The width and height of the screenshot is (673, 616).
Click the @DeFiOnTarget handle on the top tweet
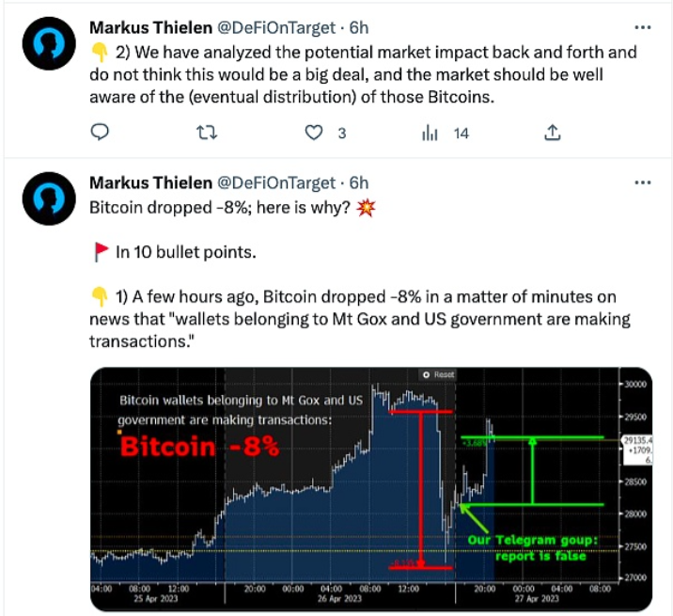click(276, 26)
